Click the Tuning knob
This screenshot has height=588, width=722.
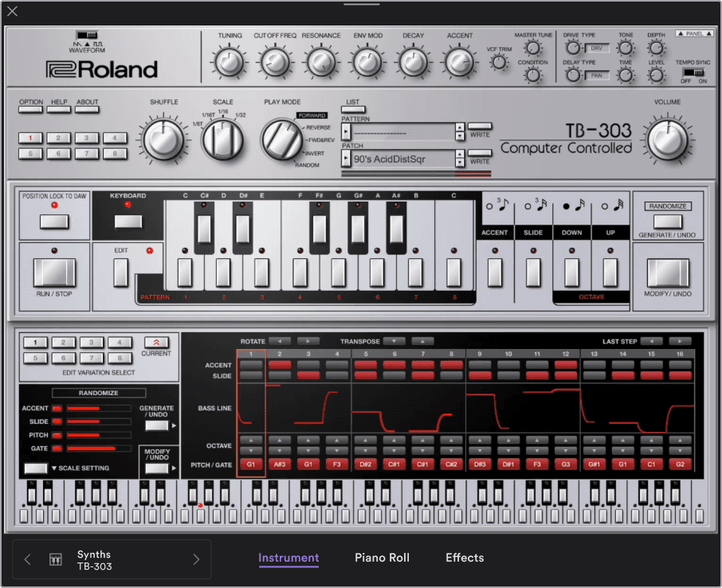[230, 63]
